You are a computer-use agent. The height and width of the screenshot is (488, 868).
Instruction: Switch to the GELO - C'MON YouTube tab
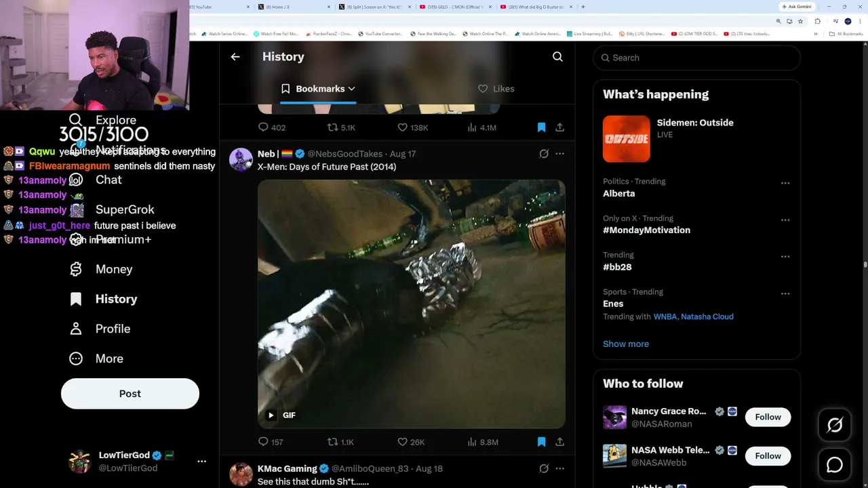coord(454,7)
